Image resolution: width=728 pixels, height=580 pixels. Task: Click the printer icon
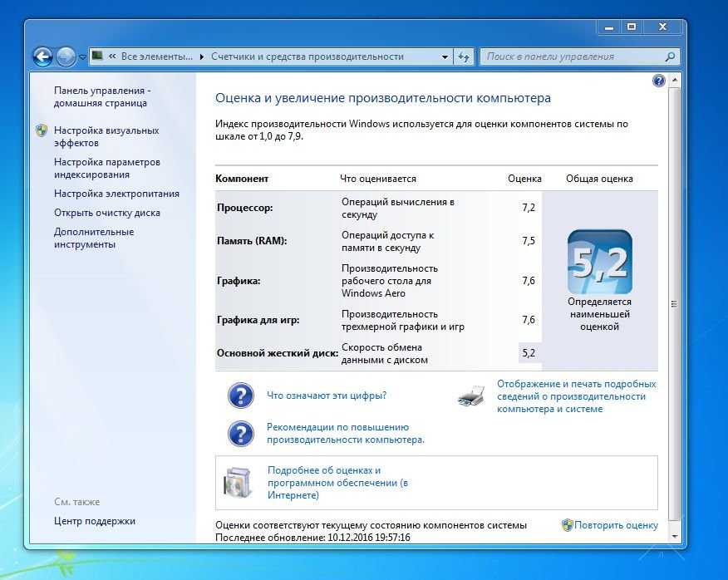(472, 396)
